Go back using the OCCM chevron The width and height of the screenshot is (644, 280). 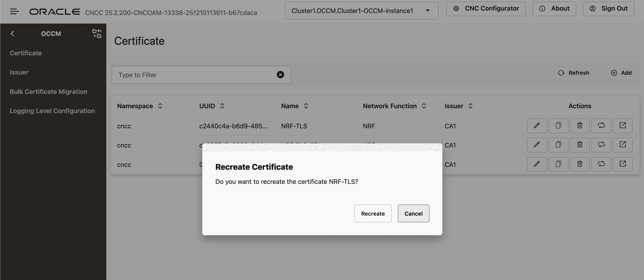(12, 33)
